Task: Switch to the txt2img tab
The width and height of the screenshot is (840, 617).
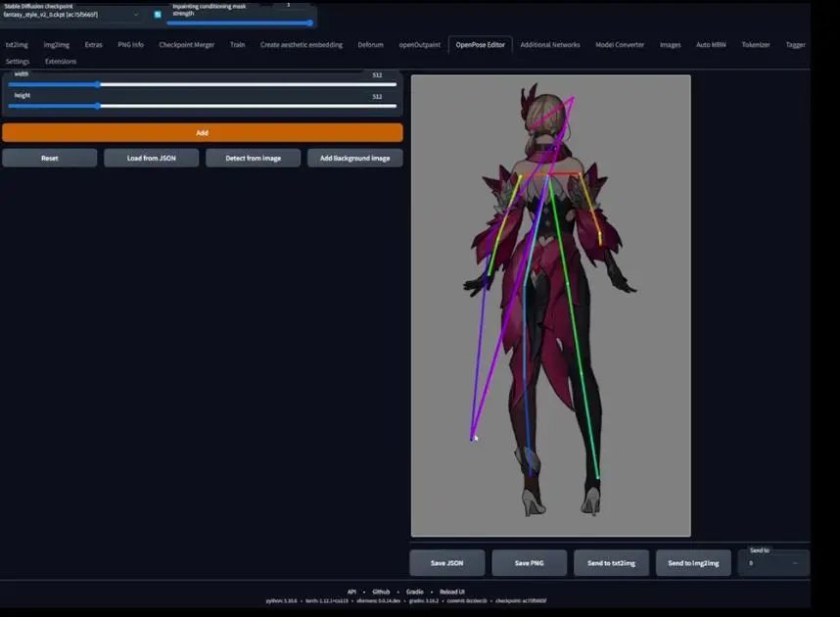Action: [18, 45]
